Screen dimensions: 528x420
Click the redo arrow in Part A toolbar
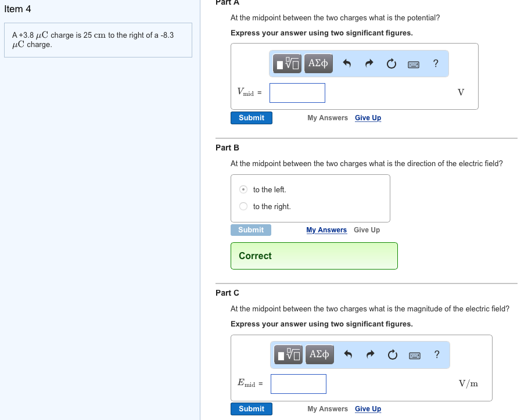(x=369, y=63)
